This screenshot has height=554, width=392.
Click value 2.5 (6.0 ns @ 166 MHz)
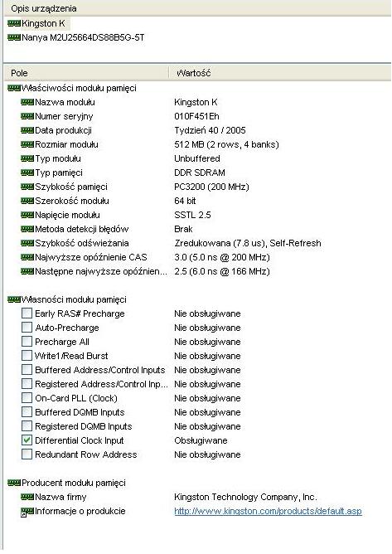coord(222,271)
